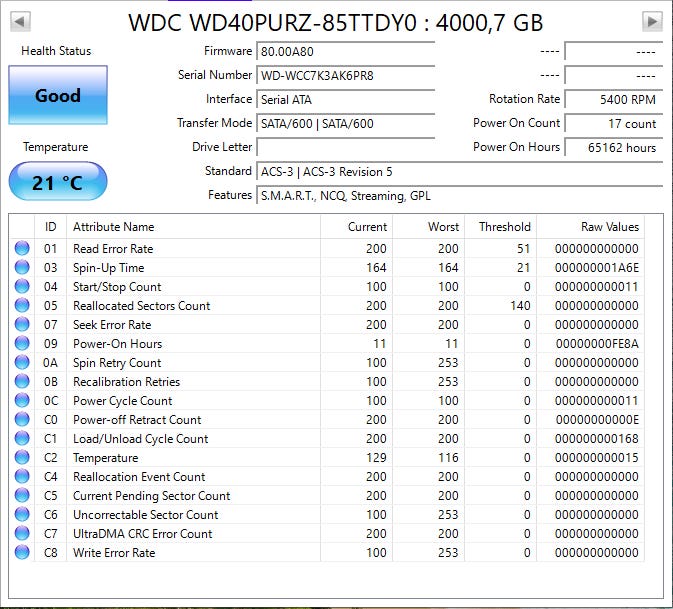Select the Power Cycle Count attribute name
The image size is (673, 609).
122,401
